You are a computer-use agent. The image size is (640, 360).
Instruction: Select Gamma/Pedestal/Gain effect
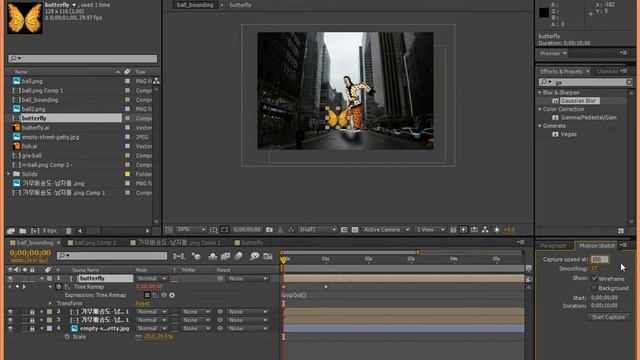[589, 118]
